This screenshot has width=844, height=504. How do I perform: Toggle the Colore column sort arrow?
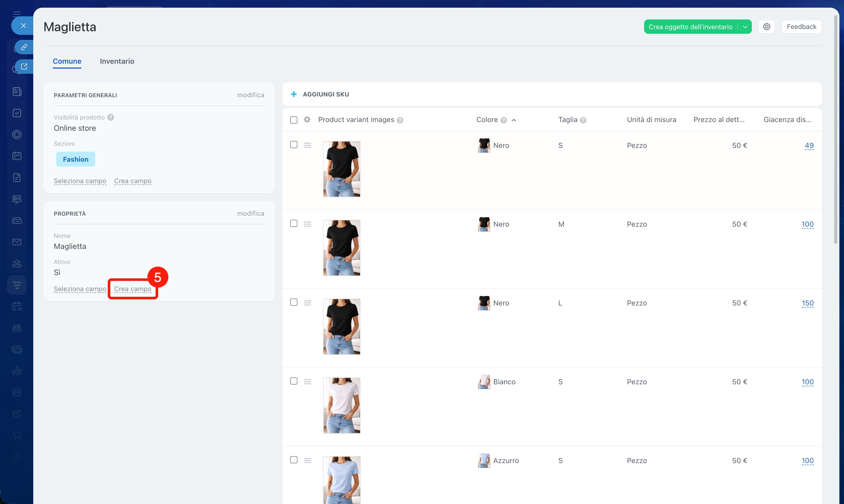[x=514, y=120]
